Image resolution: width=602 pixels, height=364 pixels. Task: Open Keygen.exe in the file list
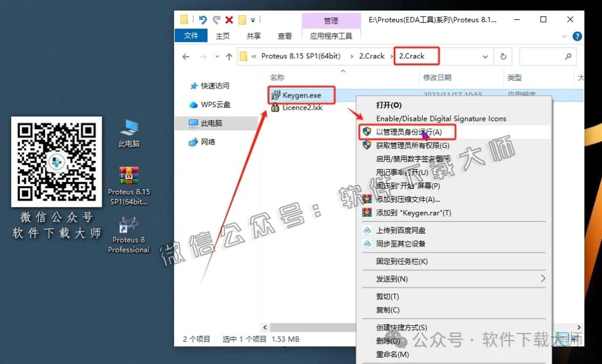[x=301, y=95]
